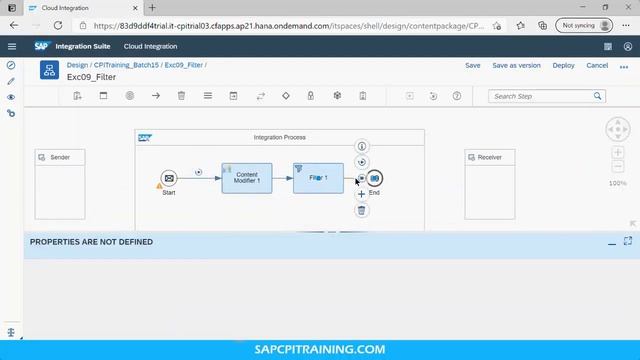Open the Security lock palette icon

pyautogui.click(x=311, y=96)
